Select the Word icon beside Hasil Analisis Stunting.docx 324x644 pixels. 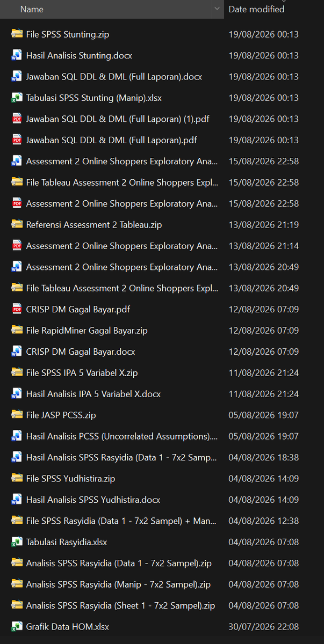tap(17, 55)
